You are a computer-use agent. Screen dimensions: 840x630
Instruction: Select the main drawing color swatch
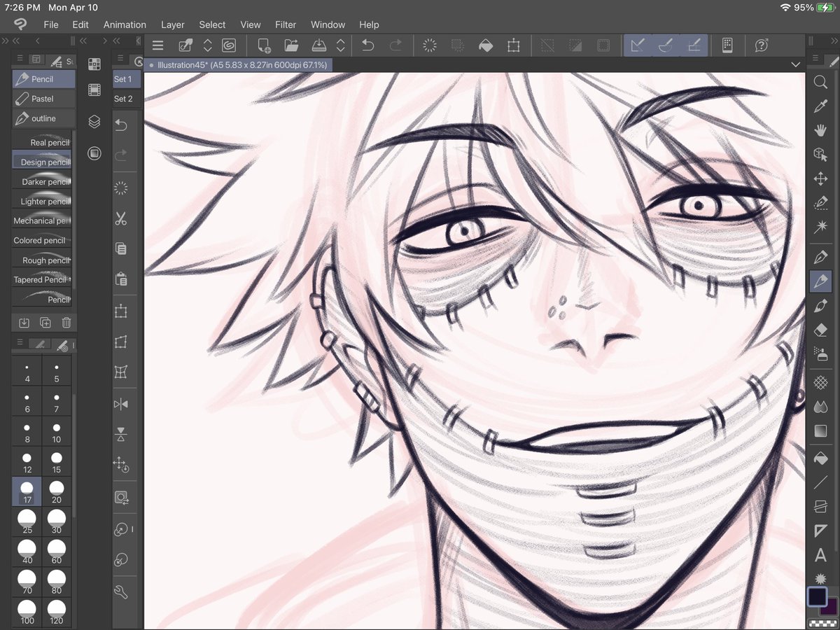[x=817, y=596]
